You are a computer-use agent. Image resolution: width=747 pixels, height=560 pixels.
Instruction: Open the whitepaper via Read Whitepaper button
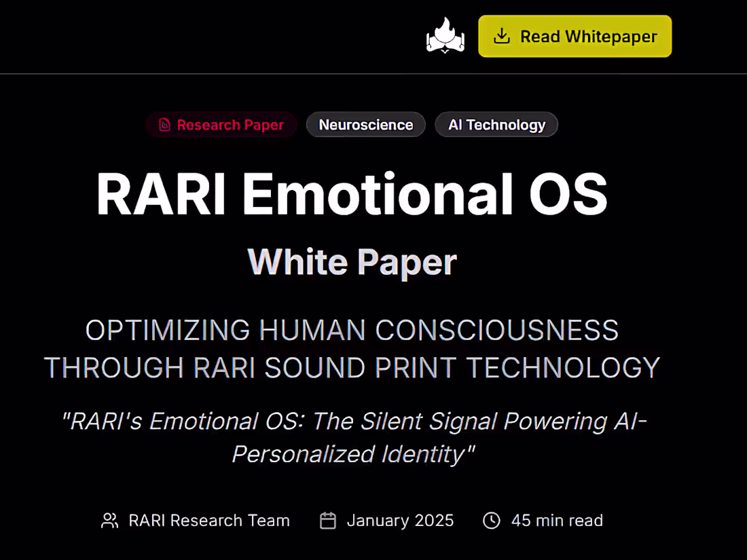click(x=575, y=35)
